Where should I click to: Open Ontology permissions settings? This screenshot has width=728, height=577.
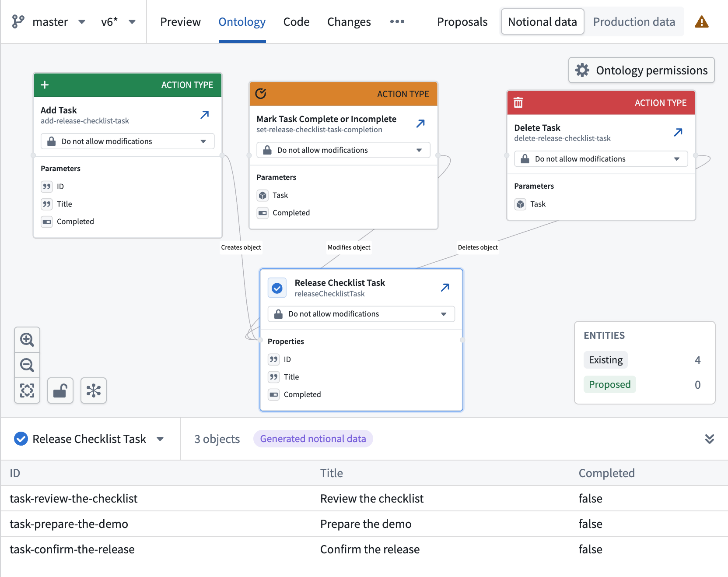click(641, 70)
